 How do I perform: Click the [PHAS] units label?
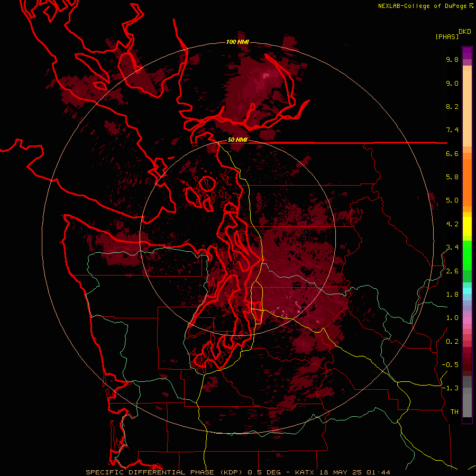tap(447, 37)
